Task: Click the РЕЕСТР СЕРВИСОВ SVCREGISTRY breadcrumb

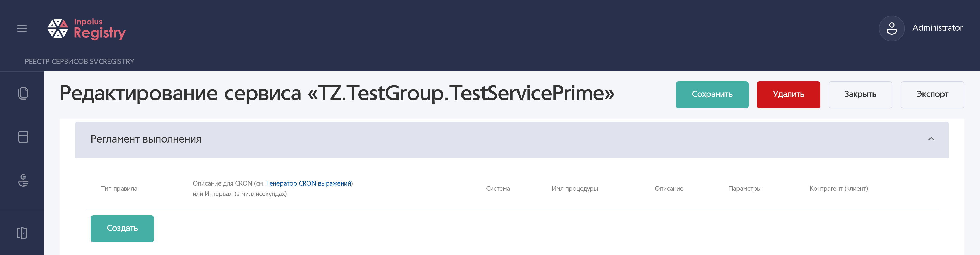Action: [80, 61]
